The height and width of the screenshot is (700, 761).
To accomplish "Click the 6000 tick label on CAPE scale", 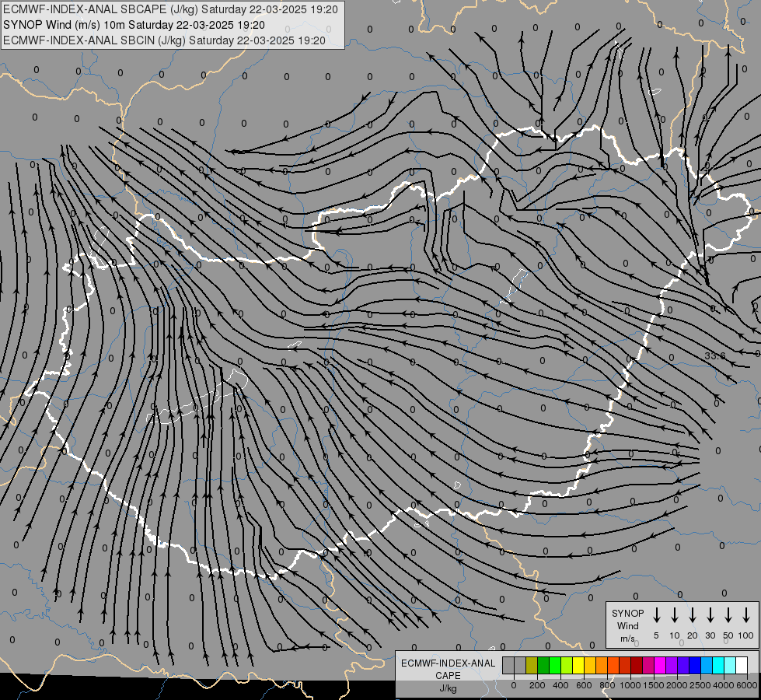I will (x=747, y=685).
